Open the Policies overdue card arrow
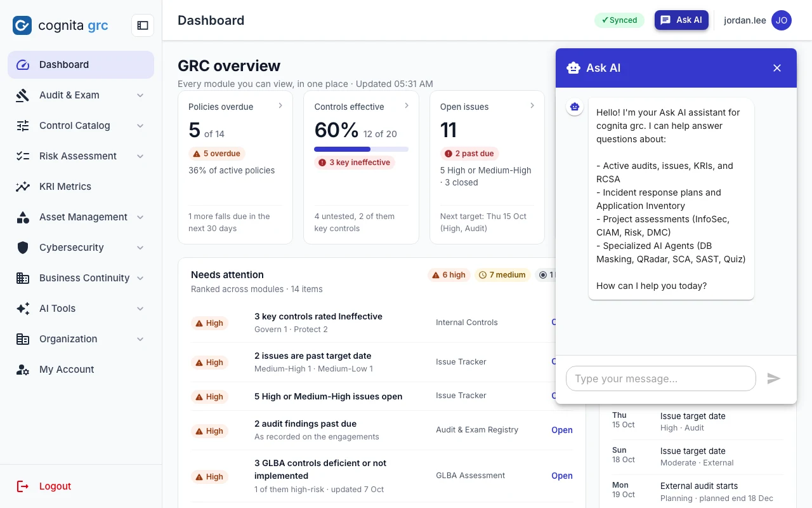The width and height of the screenshot is (812, 508). click(x=280, y=105)
